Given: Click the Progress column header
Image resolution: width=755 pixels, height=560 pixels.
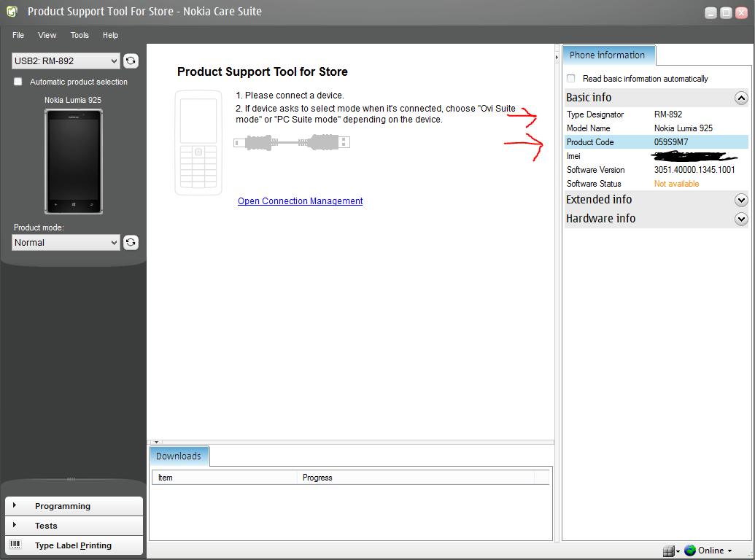Looking at the screenshot, I should click(416, 478).
